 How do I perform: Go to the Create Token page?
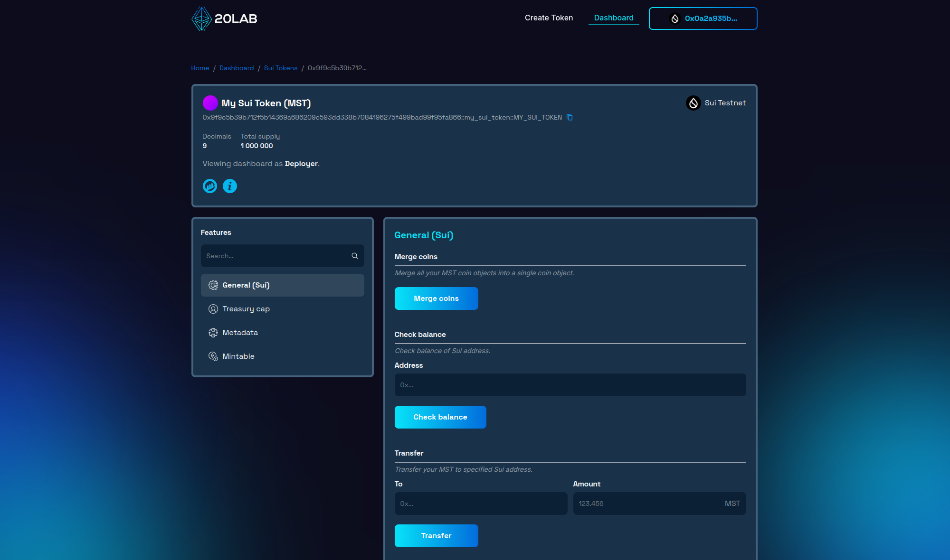coord(549,18)
